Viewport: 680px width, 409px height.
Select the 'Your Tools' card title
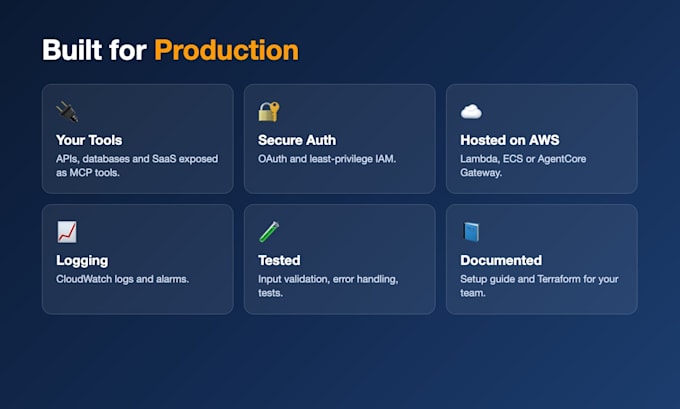[x=89, y=140]
